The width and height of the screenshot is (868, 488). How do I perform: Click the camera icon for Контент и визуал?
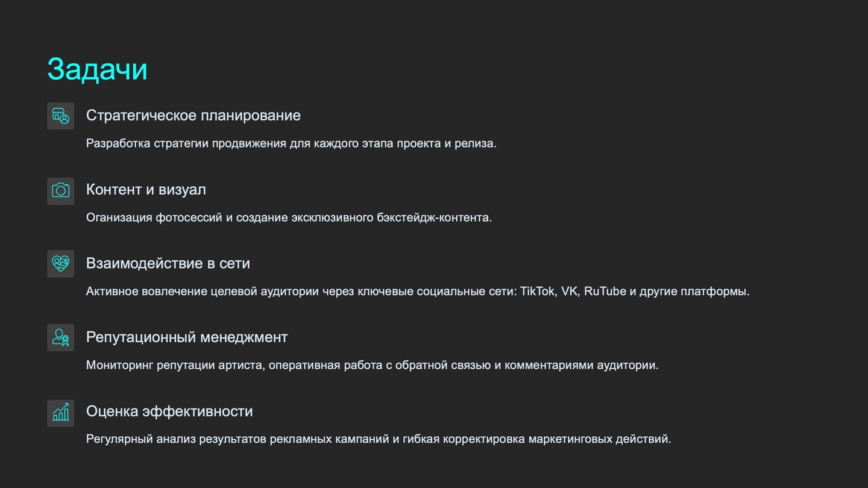(60, 190)
